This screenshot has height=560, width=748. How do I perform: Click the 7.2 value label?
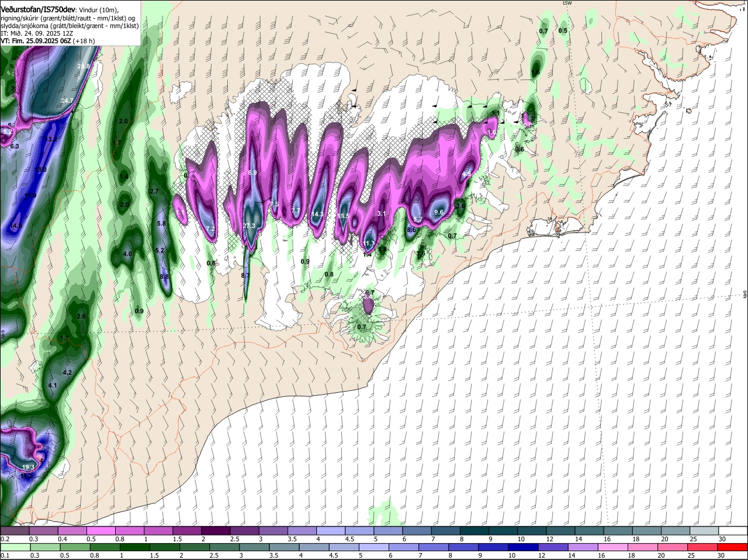click(211, 229)
